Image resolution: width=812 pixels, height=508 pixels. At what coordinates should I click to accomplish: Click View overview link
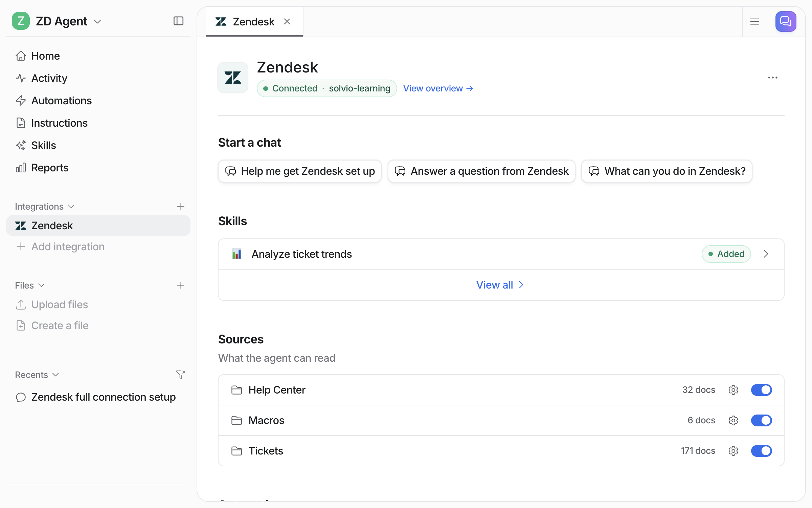(x=438, y=88)
